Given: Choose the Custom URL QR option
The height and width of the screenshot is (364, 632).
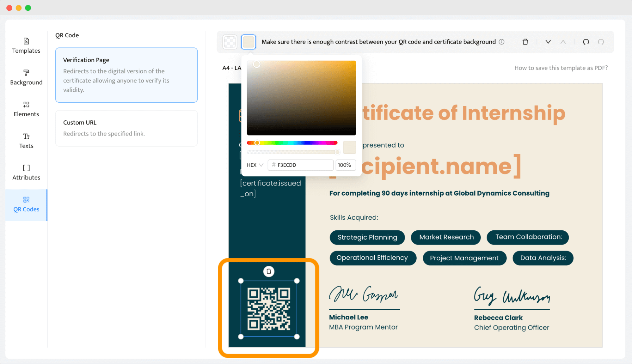Looking at the screenshot, I should [x=126, y=128].
